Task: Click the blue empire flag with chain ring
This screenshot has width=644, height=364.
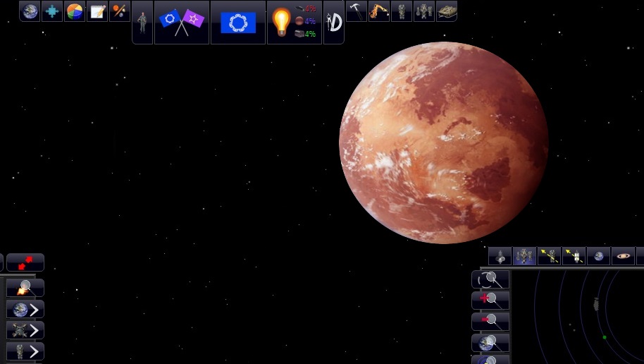Action: coord(238,22)
